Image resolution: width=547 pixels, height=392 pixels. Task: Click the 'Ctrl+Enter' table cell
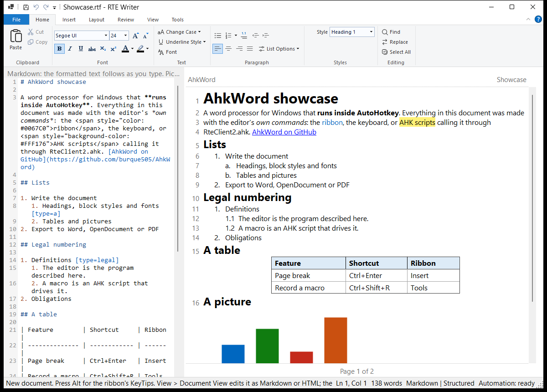[376, 275]
